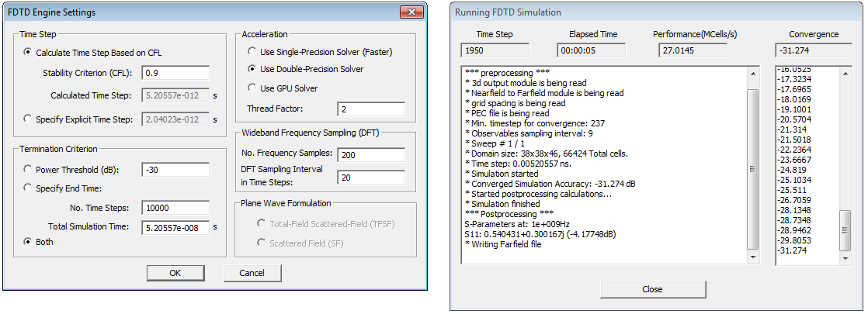Click the convergence list scrollbar thumb
The width and height of the screenshot is (868, 314).
845,230
